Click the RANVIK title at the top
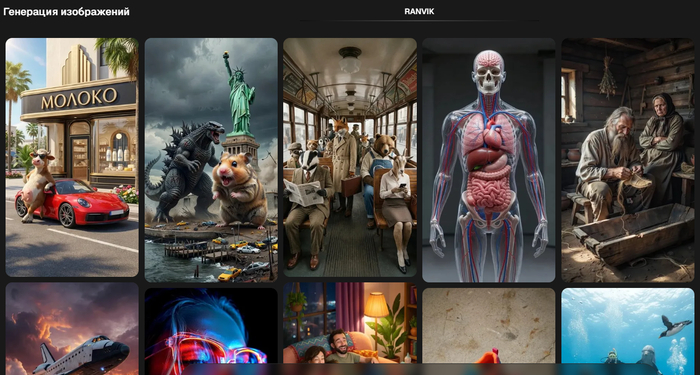 [x=419, y=12]
